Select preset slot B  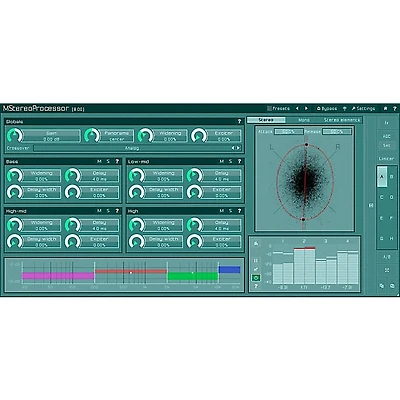[x=392, y=177]
